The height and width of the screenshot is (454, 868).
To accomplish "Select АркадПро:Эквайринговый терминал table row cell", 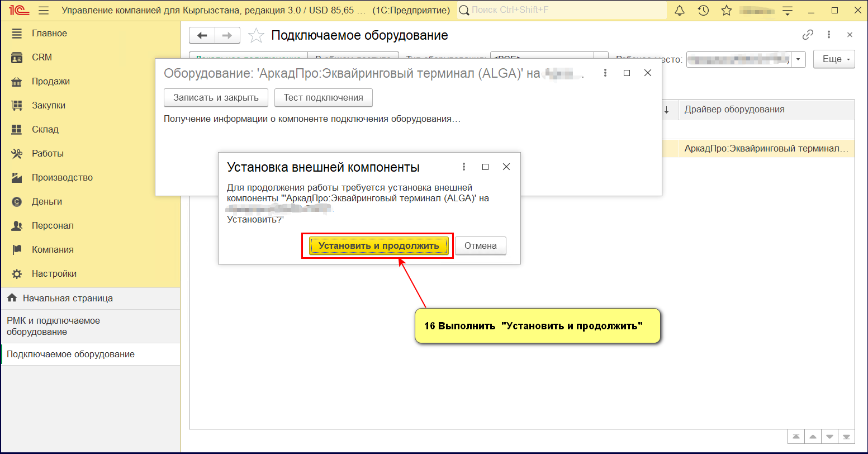I will point(767,149).
